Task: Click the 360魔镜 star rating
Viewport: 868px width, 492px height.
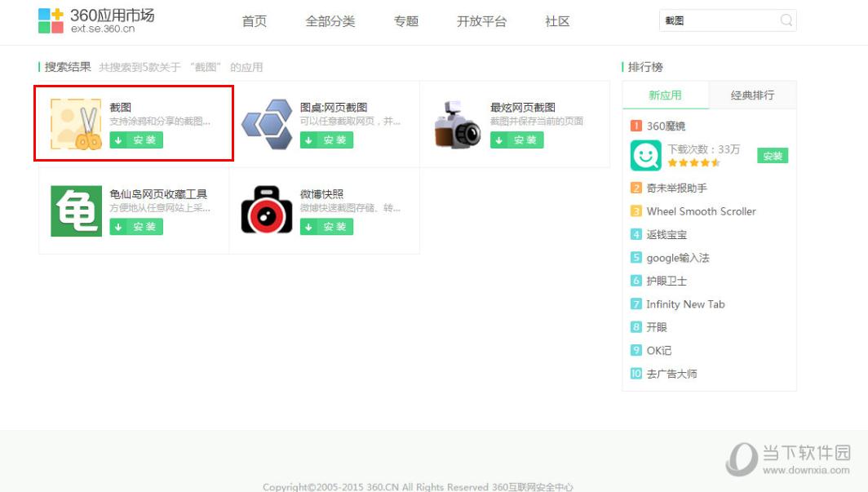Action: pyautogui.click(x=693, y=162)
